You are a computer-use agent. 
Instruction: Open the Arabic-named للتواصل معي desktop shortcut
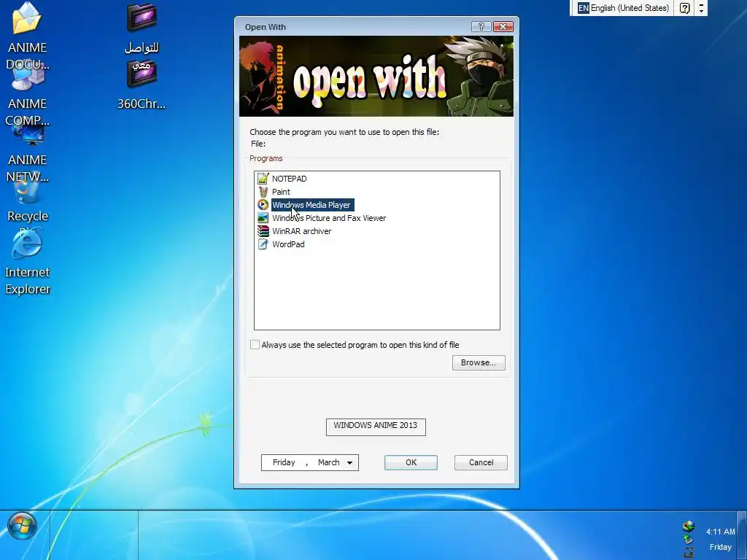click(x=142, y=18)
